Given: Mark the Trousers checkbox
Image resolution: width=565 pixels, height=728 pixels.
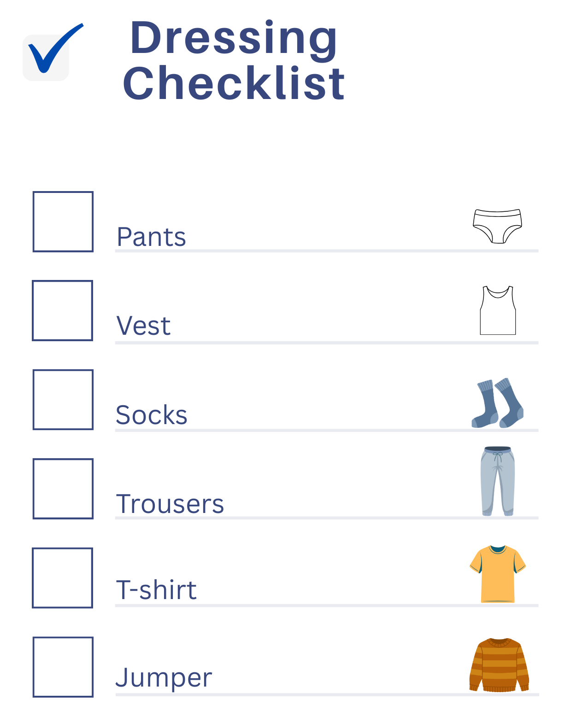Looking at the screenshot, I should click(x=63, y=489).
